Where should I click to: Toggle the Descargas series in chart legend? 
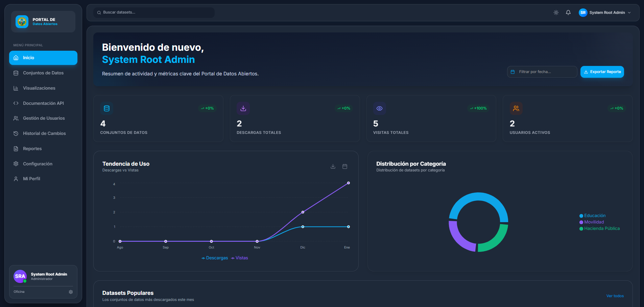215,258
